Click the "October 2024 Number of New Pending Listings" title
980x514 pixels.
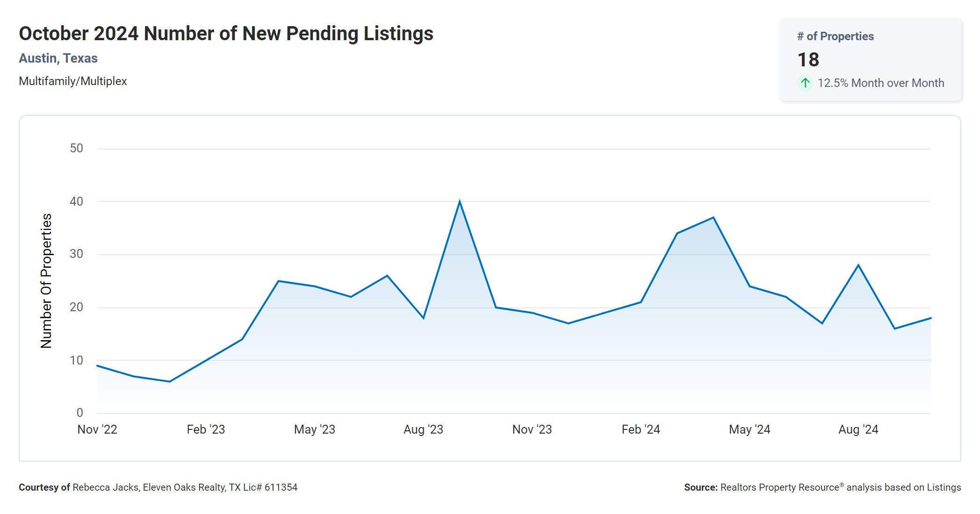point(226,34)
